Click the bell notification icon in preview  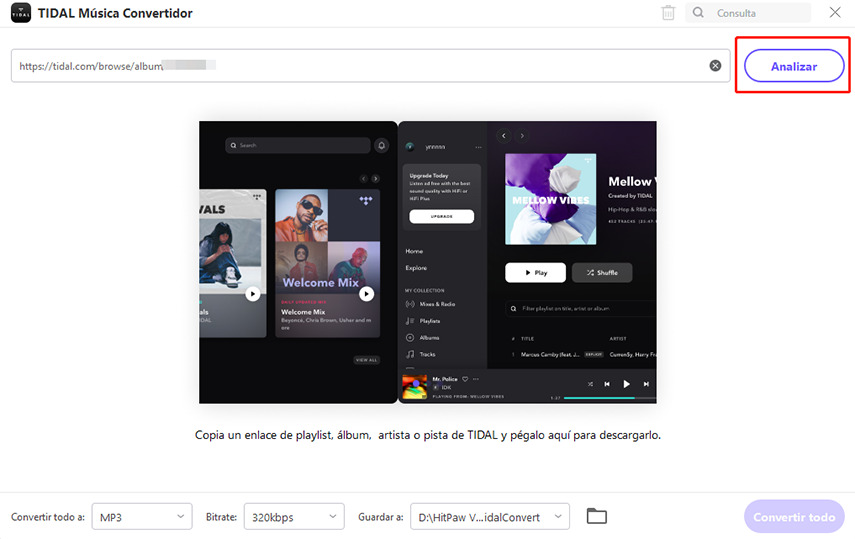pyautogui.click(x=382, y=145)
